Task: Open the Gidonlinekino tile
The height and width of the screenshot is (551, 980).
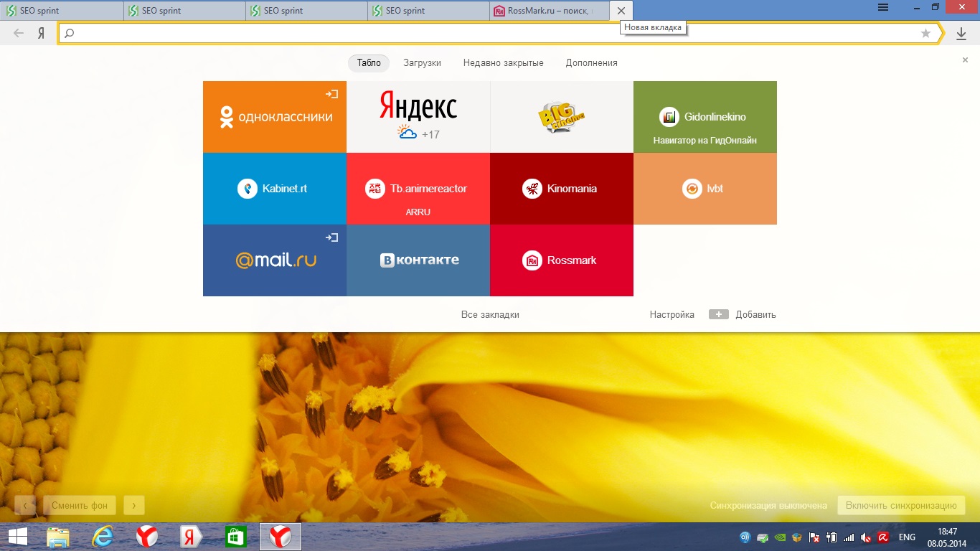Action: (x=705, y=117)
